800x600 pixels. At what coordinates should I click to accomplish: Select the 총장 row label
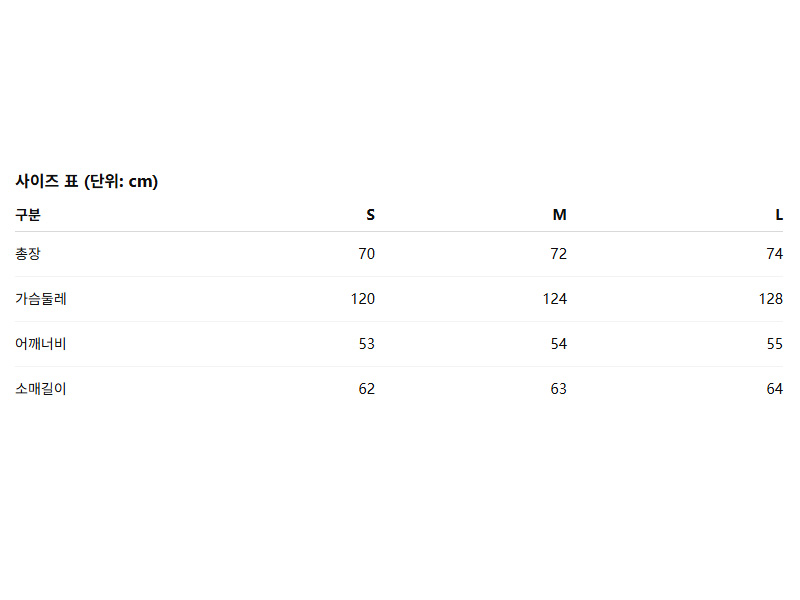click(x=28, y=254)
